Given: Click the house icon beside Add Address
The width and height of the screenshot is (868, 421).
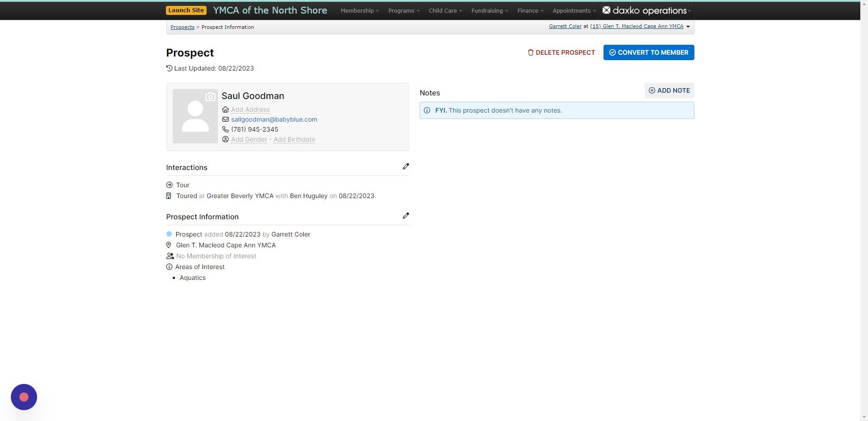Looking at the screenshot, I should coord(226,109).
